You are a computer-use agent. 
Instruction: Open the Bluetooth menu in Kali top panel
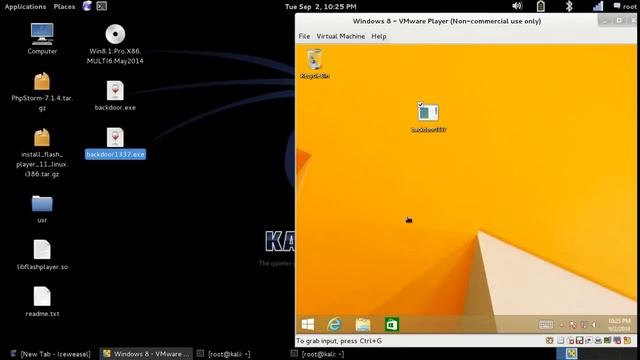tap(569, 6)
